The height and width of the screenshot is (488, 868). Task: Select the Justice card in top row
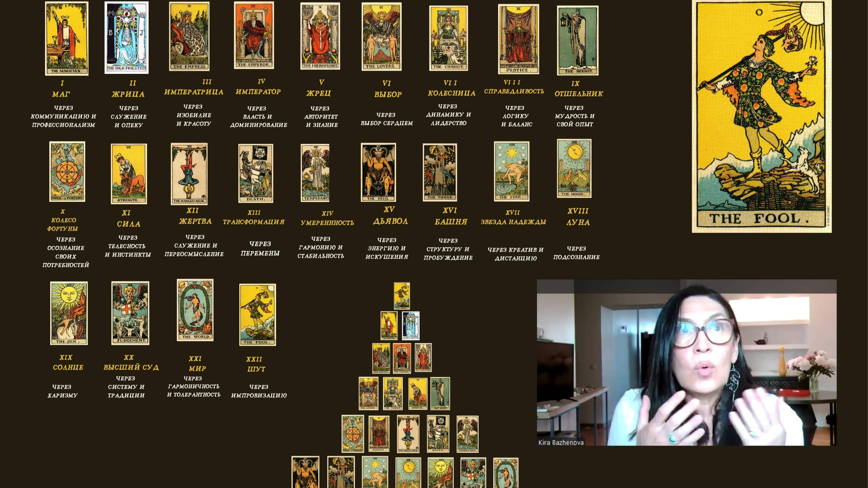(x=518, y=39)
